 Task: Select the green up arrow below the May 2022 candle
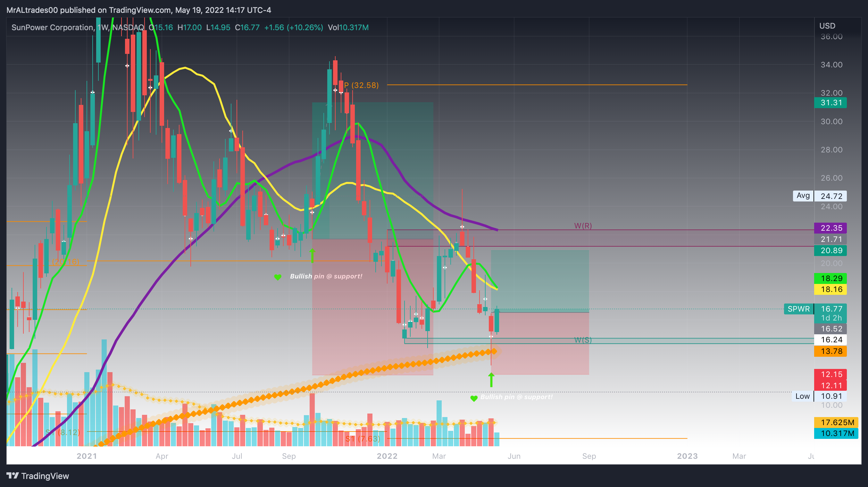[x=491, y=380]
